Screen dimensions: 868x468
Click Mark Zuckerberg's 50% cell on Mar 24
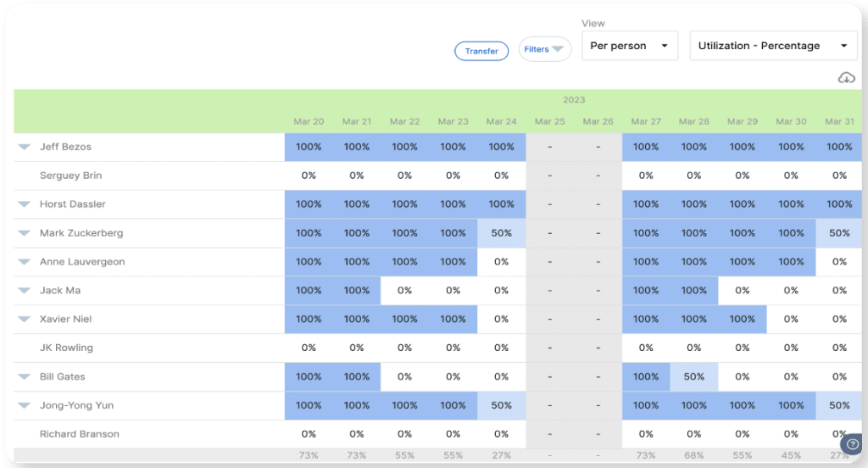tap(501, 233)
